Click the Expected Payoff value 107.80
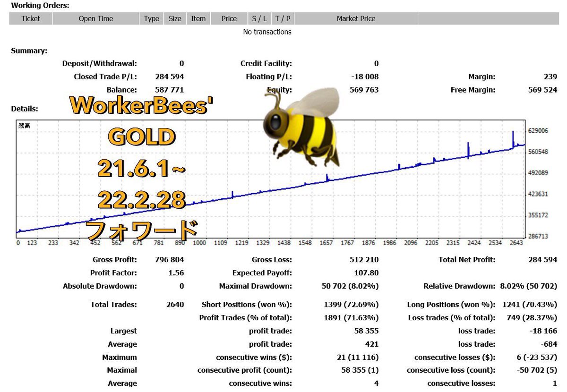Screen dimensions: 567x392 (x=366, y=273)
